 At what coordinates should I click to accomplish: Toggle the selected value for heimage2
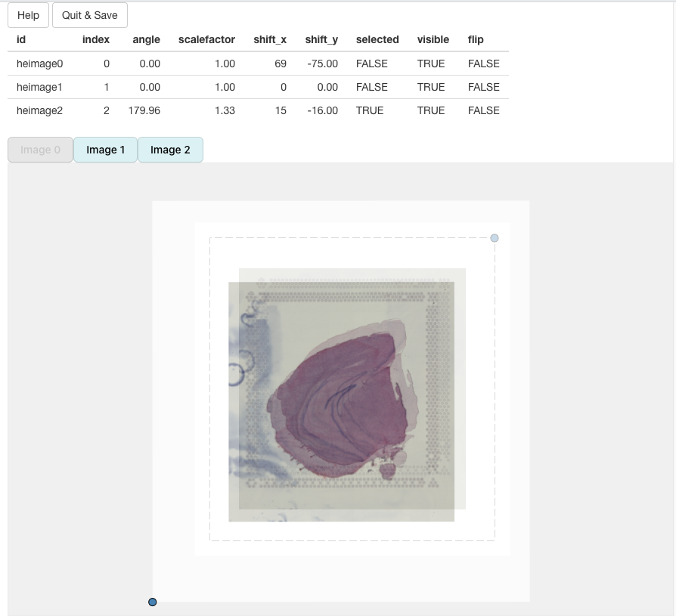[370, 110]
